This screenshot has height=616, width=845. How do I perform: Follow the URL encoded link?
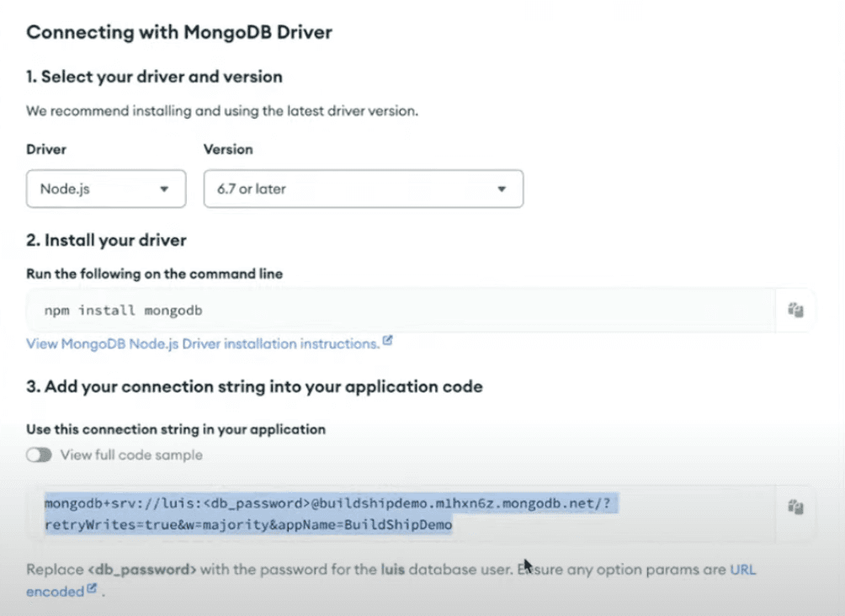[x=742, y=570]
